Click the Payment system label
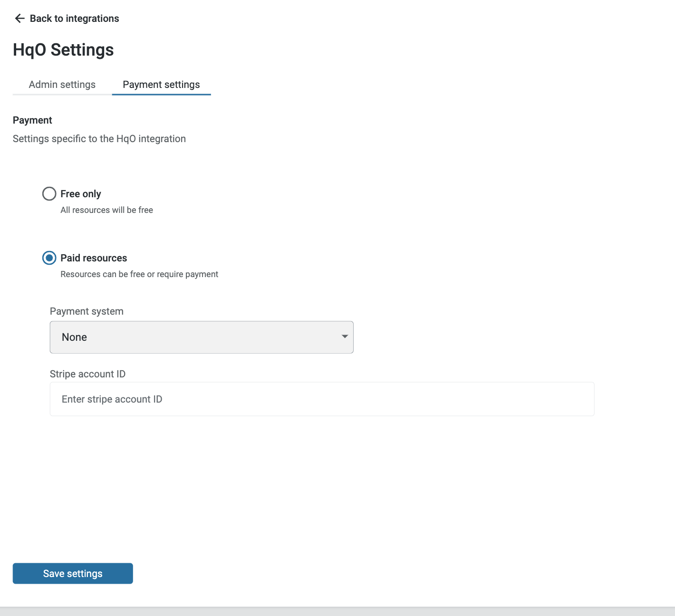 (87, 311)
